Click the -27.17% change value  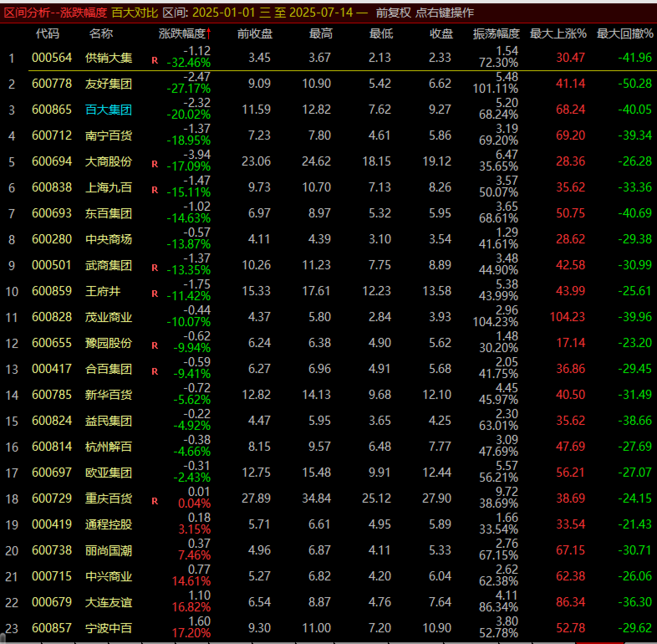tap(188, 89)
